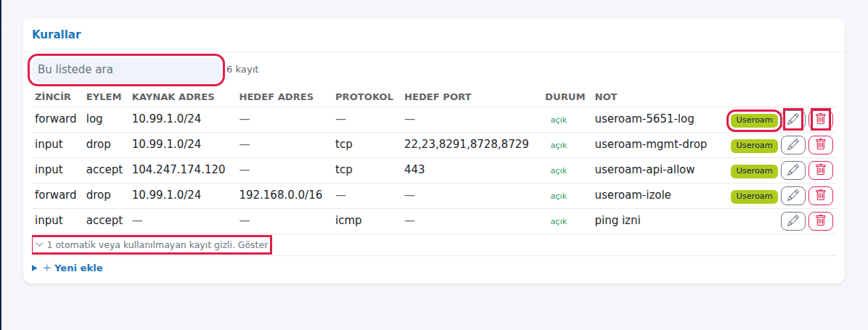
Task: Click the '6 kayıt' record count
Action: [x=242, y=70]
